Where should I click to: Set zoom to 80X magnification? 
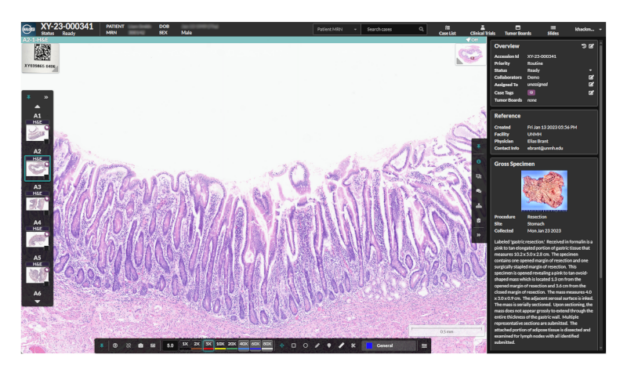point(267,345)
